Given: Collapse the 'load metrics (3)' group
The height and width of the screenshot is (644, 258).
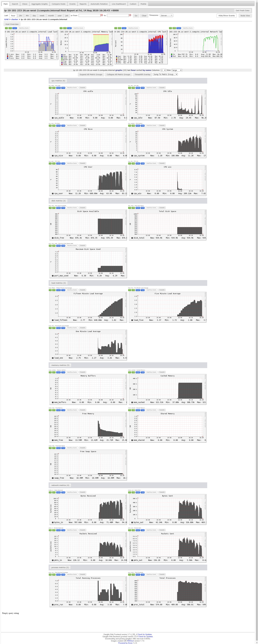Looking at the screenshot, I should pyautogui.click(x=58, y=283).
